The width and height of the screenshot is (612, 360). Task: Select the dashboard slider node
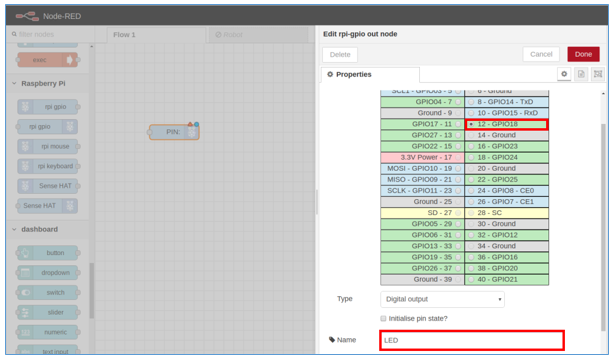click(x=48, y=312)
